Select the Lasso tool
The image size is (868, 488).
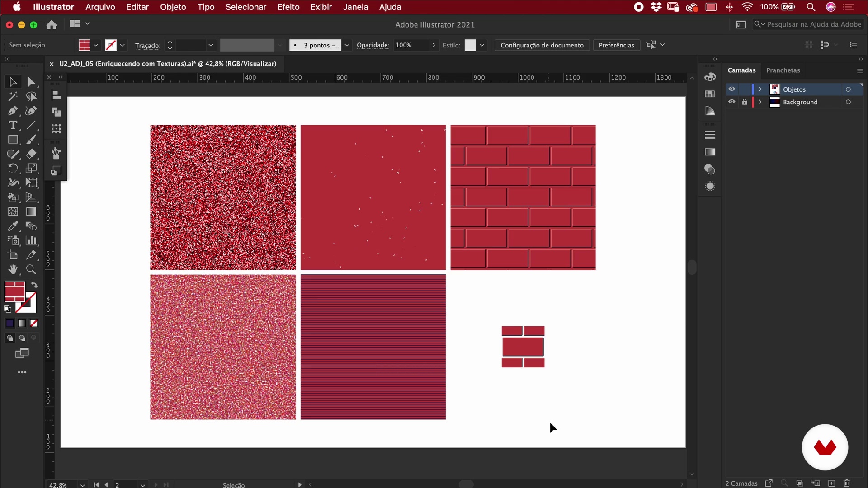pyautogui.click(x=31, y=96)
